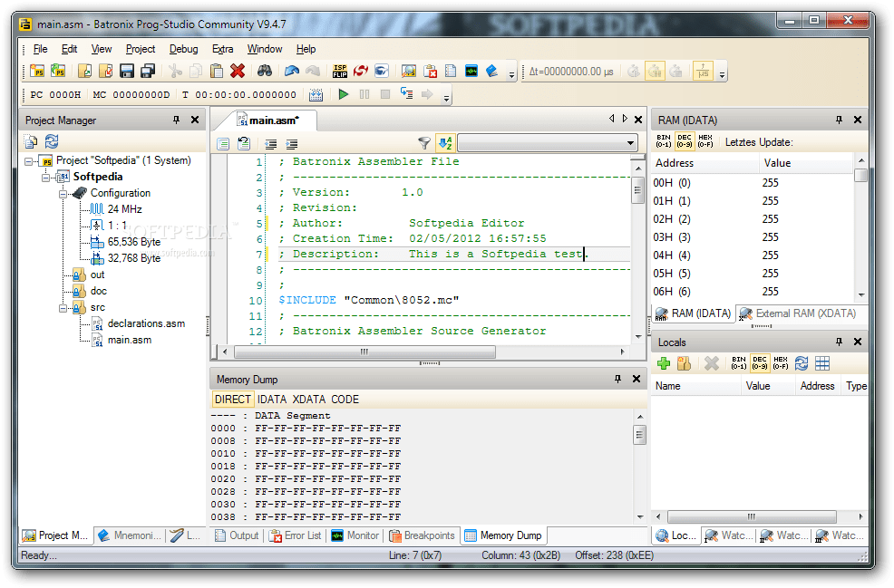Screen dimensions: 894x588
Task: Click the grid table icon in Locals toolbar
Action: pyautogui.click(x=822, y=363)
